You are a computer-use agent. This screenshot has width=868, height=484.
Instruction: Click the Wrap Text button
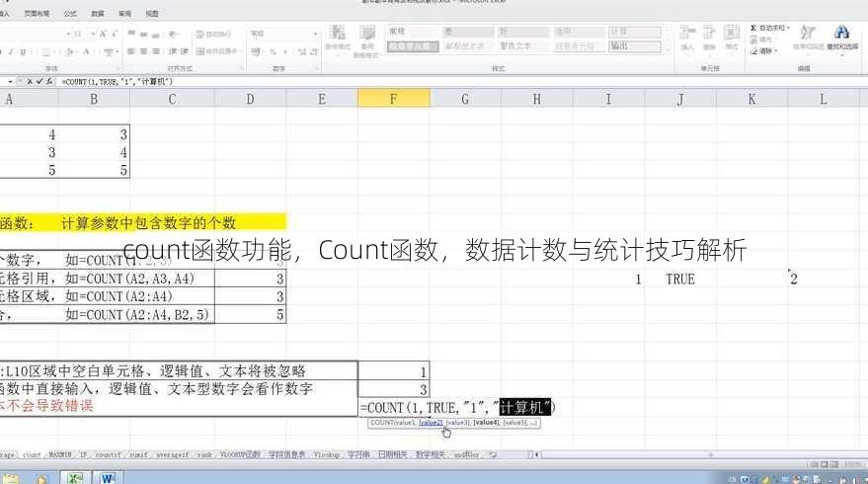click(x=213, y=35)
